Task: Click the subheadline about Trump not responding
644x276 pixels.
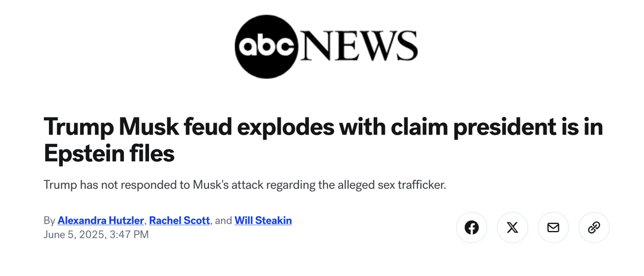Action: point(244,186)
